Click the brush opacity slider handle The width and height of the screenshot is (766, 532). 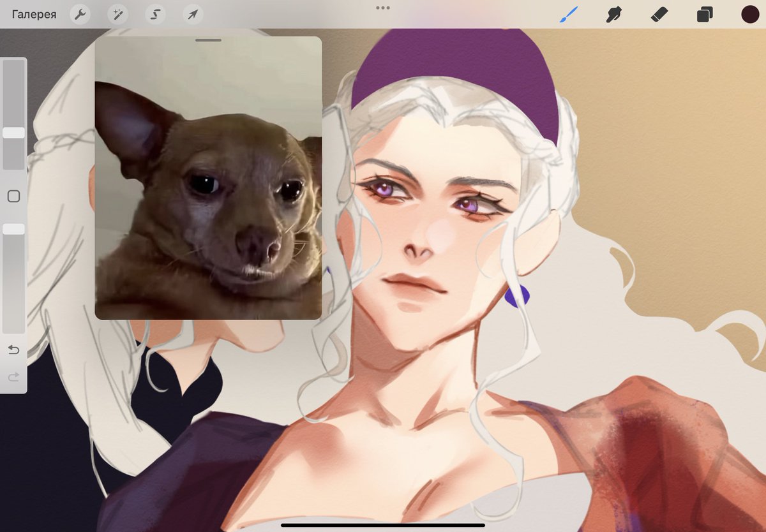tap(13, 228)
